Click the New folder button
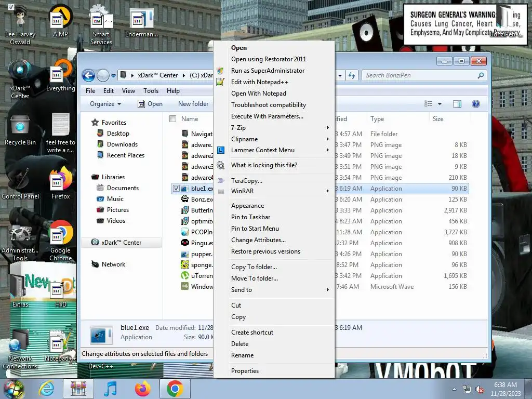Screen dimensions: 532x399 point(193,104)
